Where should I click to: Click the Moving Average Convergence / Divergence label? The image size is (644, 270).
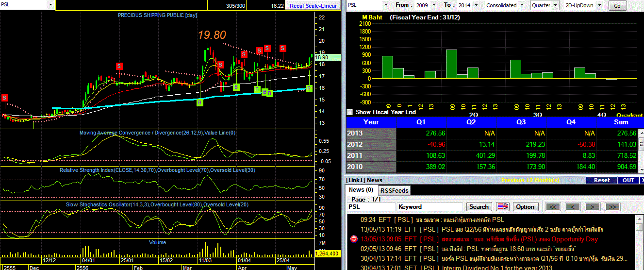point(158,133)
